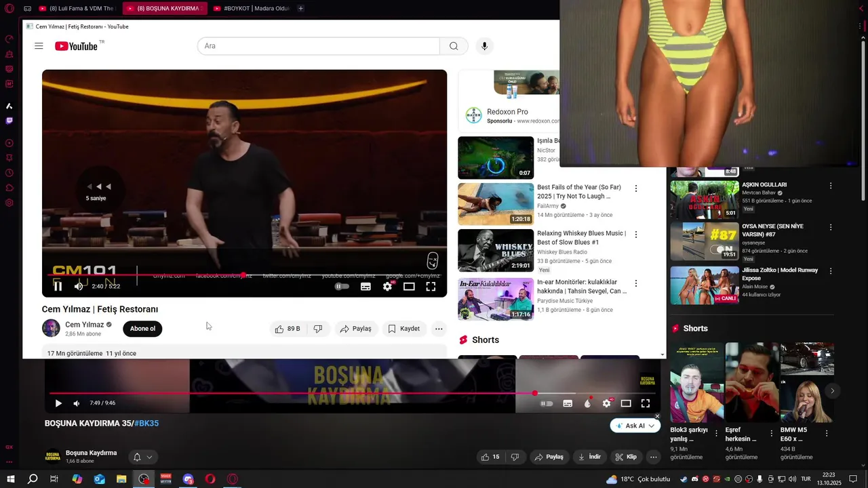Screen dimensions: 868x488
Task: Expand the Ask AI dropdown
Action: coord(652,426)
